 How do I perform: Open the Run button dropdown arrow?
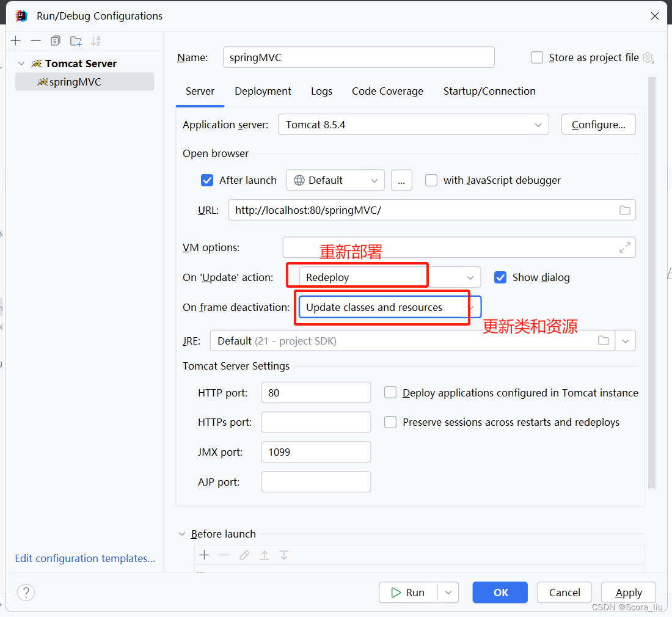448,592
